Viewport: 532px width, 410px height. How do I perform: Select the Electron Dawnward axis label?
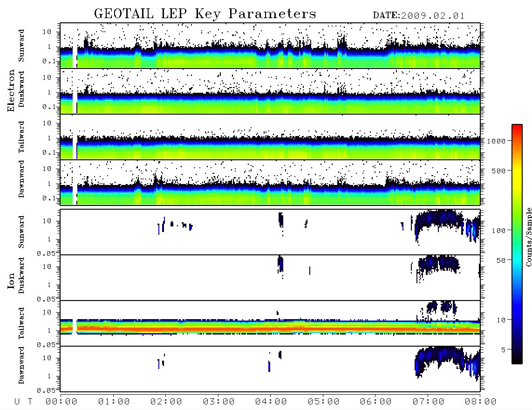click(x=21, y=179)
